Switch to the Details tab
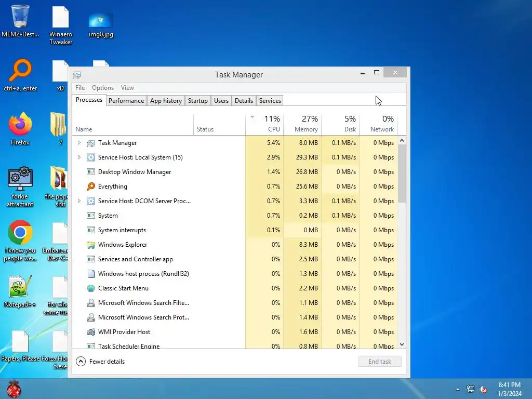Screen dimensions: 532x399 tap(244, 101)
